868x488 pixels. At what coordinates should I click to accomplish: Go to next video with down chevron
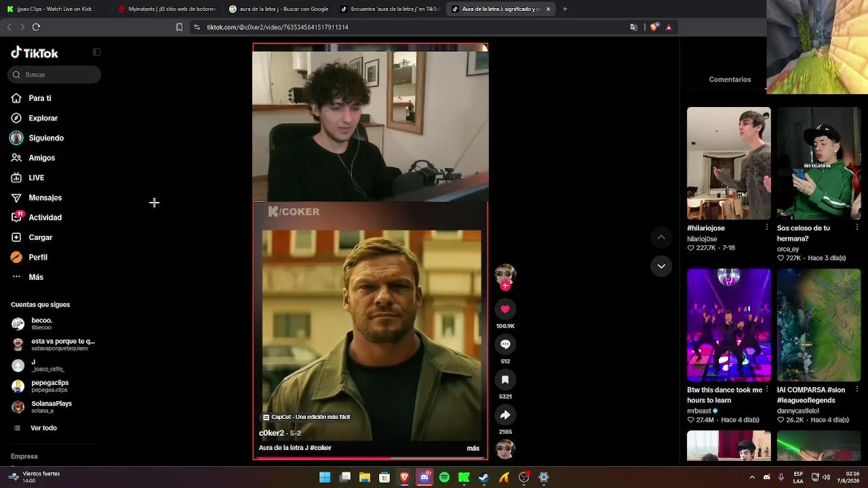pyautogui.click(x=661, y=266)
